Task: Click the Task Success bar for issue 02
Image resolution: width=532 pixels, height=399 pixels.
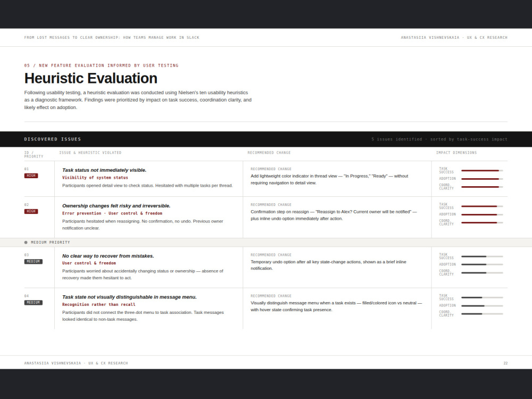Action: click(482, 206)
